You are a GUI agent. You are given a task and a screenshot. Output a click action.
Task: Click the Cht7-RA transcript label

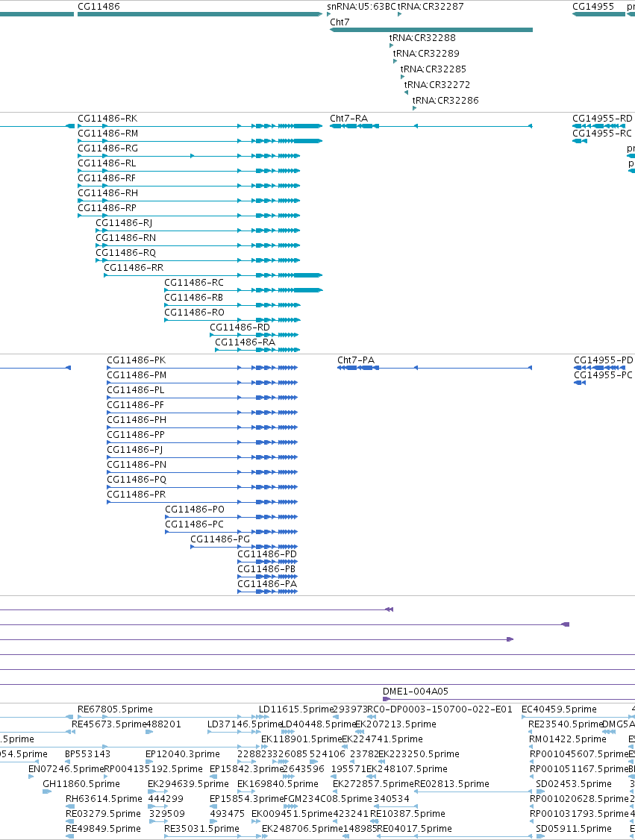coord(349,119)
